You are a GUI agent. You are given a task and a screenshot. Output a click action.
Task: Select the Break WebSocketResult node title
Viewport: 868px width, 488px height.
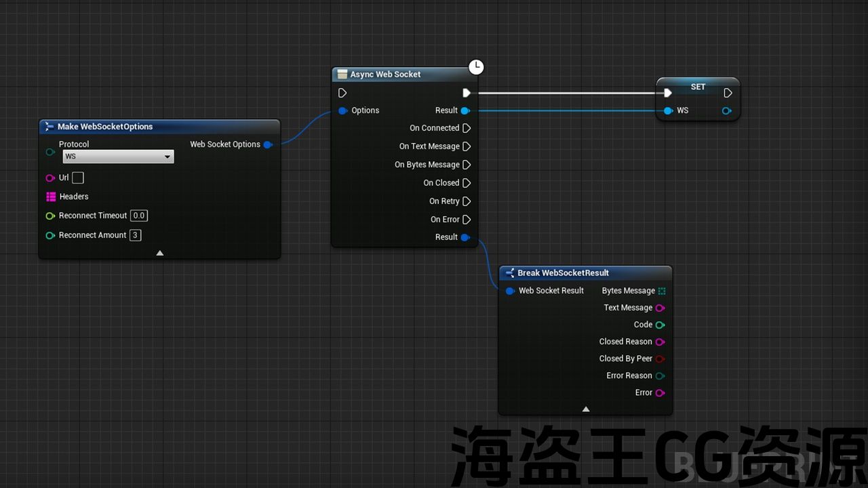563,273
